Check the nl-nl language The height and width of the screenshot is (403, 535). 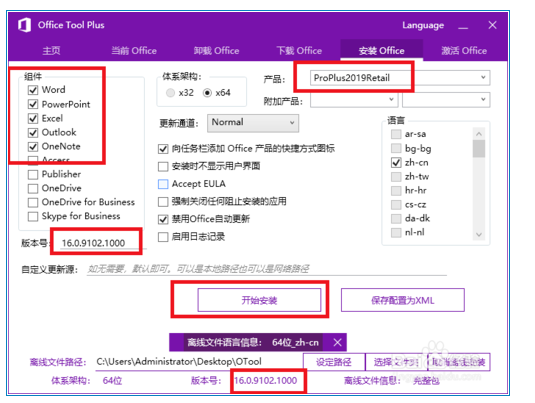396,232
